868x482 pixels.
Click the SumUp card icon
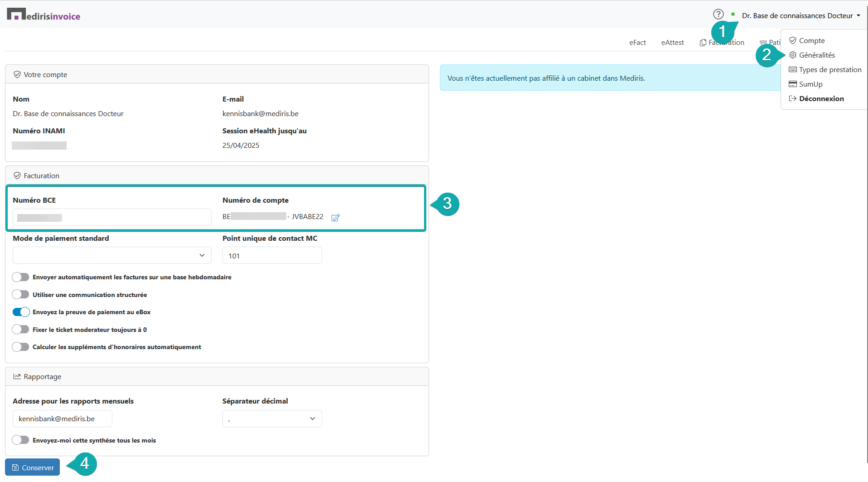click(x=793, y=84)
